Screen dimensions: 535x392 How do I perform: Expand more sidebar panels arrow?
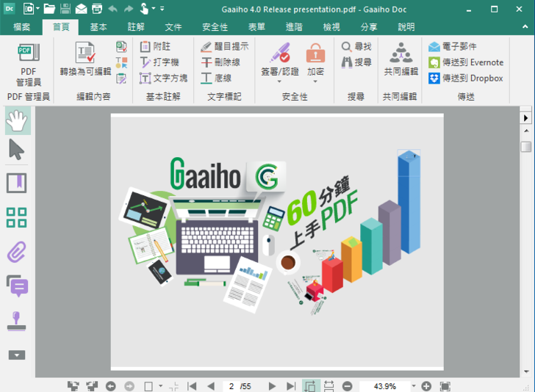coord(17,355)
